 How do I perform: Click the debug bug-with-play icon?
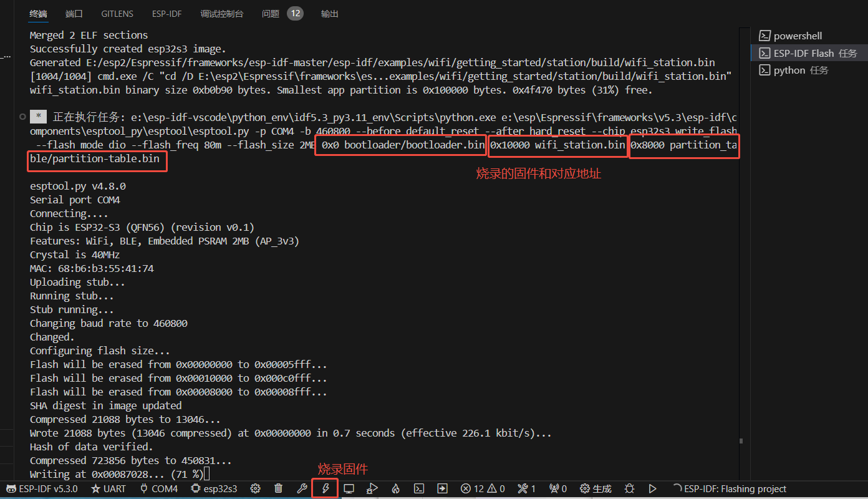point(372,488)
